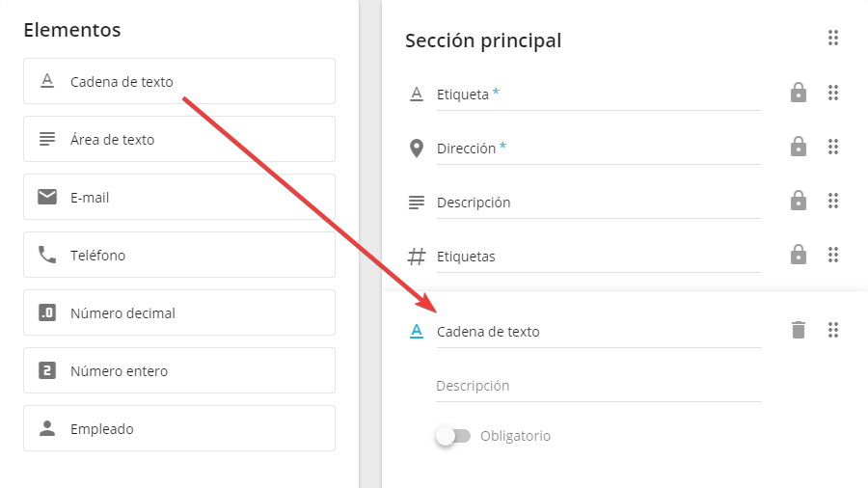Click the lock icon beside Dirección field
Screen dimensions: 868x488
tap(798, 147)
